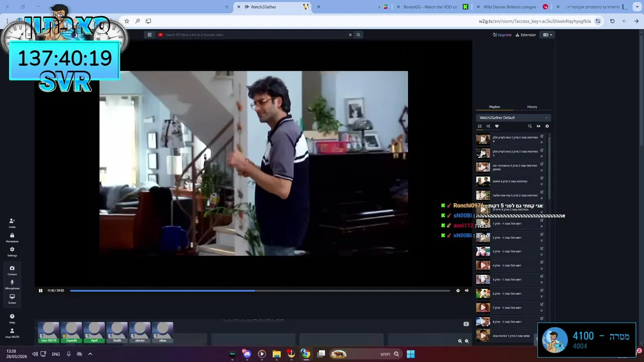The width and height of the screenshot is (644, 362).
Task: Click the electro participant tile
Action: click(140, 333)
